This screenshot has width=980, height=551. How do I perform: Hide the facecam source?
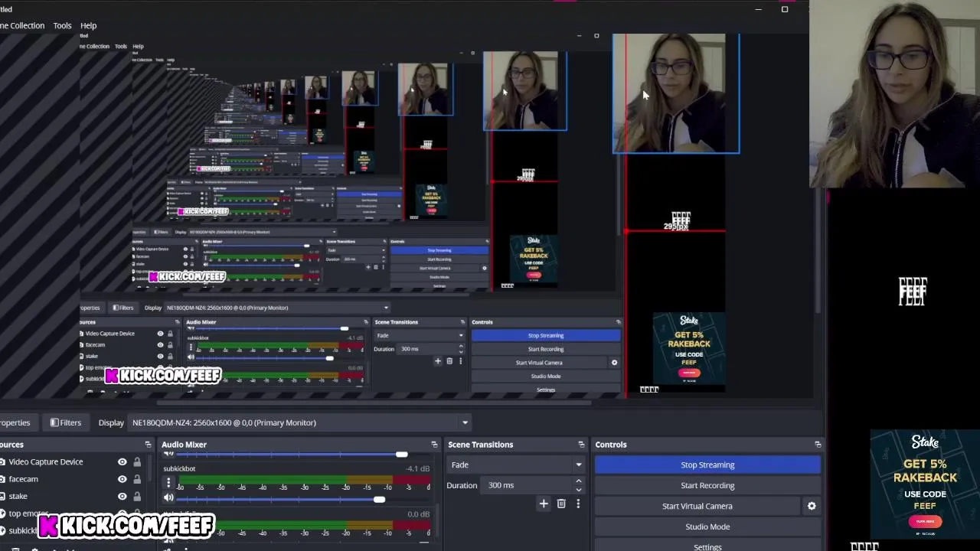[122, 479]
